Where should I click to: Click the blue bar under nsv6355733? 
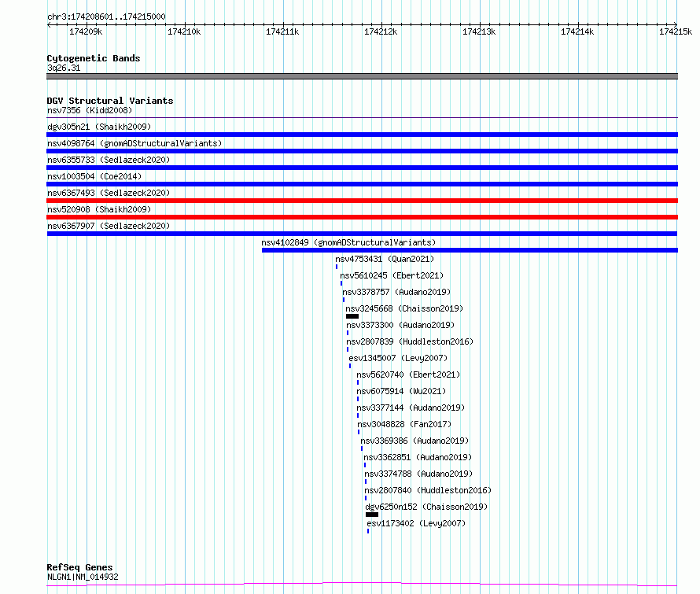362,168
